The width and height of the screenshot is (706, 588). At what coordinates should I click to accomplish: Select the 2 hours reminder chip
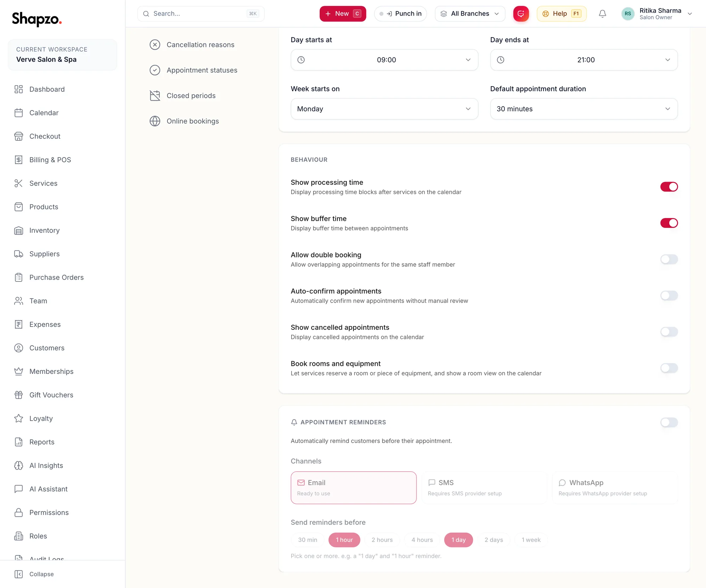point(382,540)
